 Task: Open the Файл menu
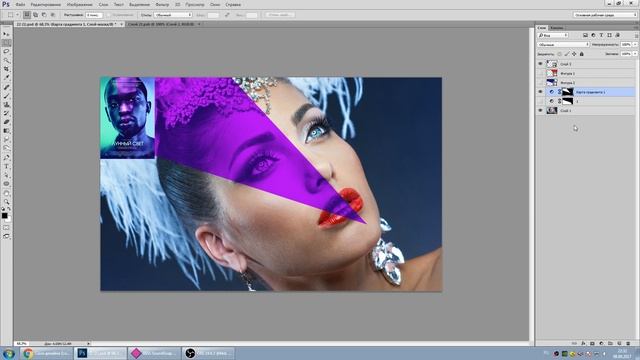pos(20,4)
